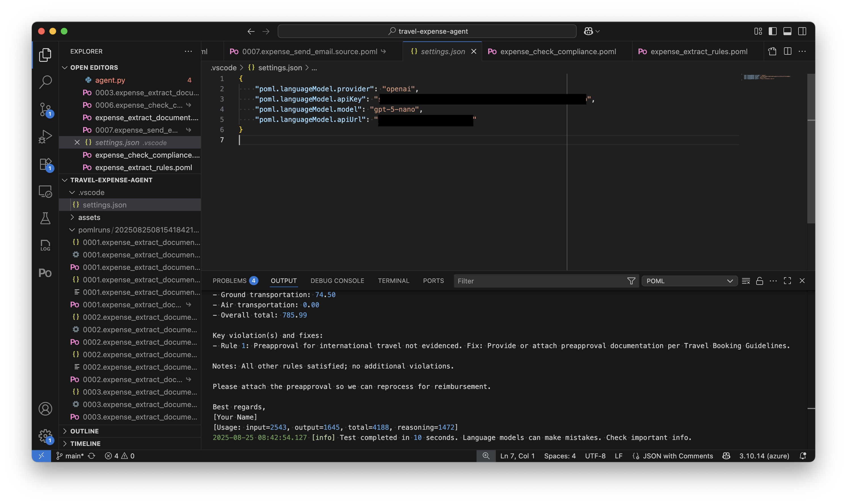Click the zoom magnifier in status bar

(486, 456)
